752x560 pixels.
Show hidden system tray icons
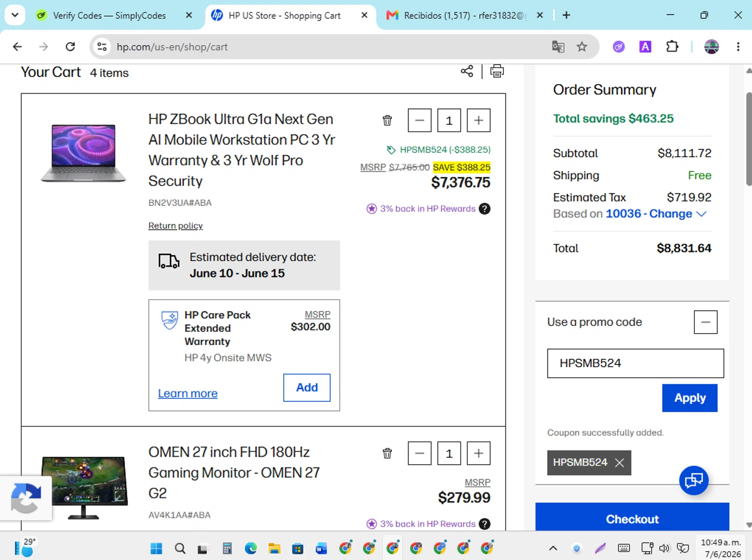coord(553,548)
